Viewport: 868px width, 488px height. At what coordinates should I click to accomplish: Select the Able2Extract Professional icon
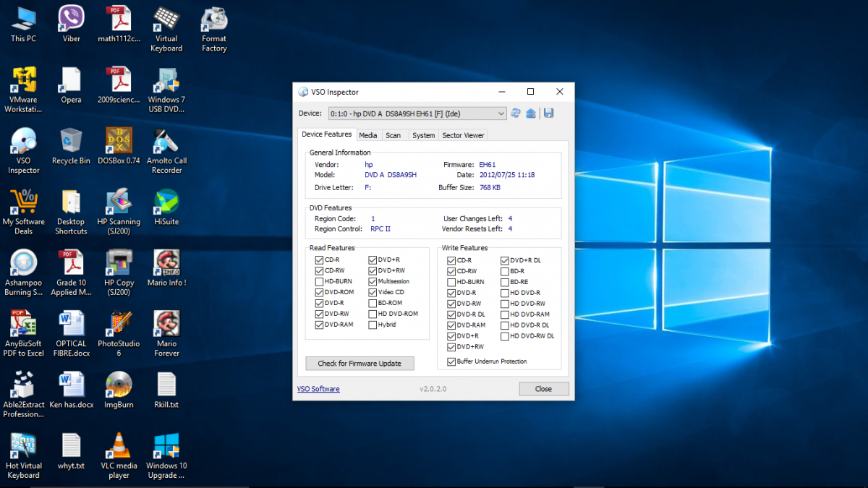23,395
